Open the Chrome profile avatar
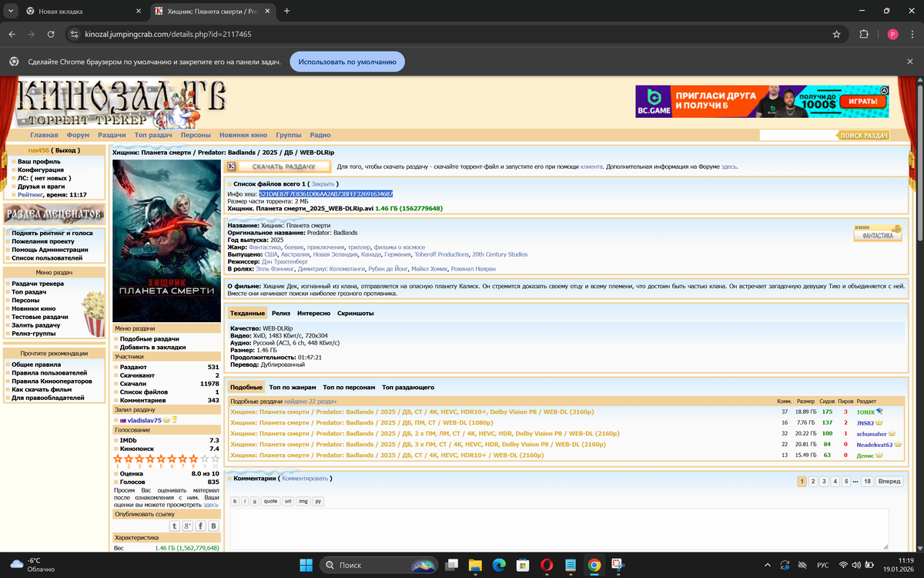This screenshot has width=924, height=578. pyautogui.click(x=892, y=35)
